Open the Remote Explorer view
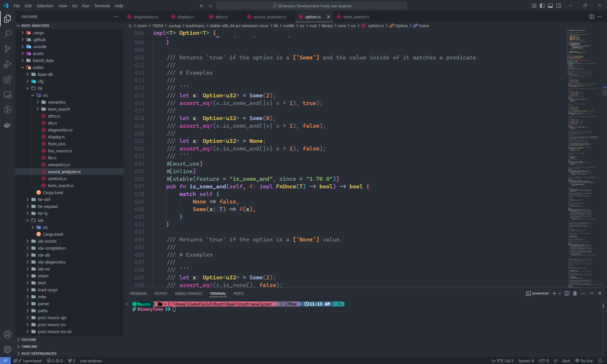This screenshot has height=364, width=607. [x=8, y=94]
